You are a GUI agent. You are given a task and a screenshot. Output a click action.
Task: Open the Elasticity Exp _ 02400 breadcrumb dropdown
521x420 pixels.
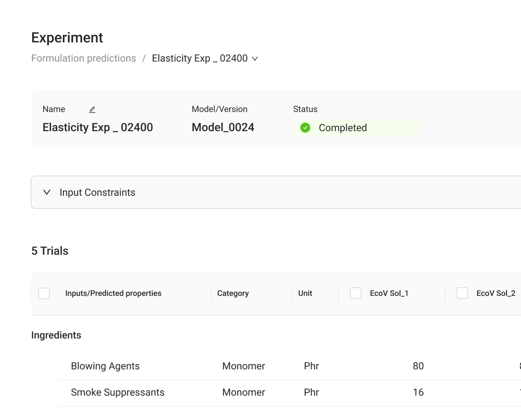[x=255, y=59]
